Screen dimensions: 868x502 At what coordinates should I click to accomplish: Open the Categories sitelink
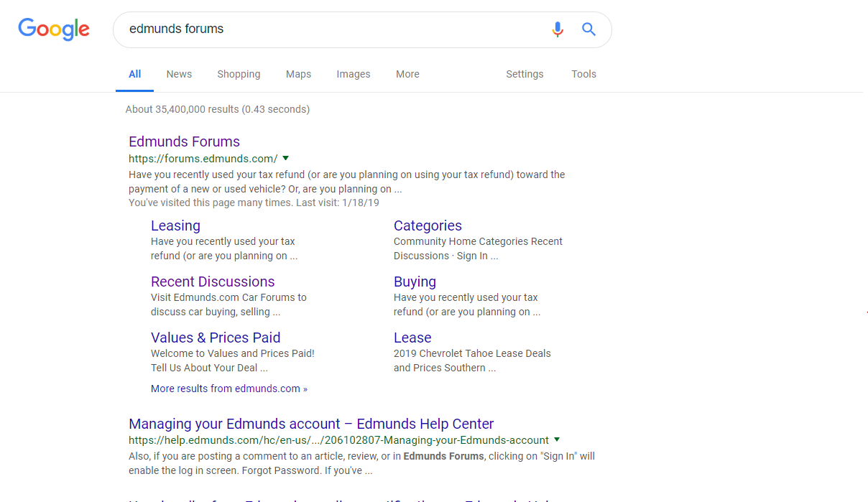point(428,226)
